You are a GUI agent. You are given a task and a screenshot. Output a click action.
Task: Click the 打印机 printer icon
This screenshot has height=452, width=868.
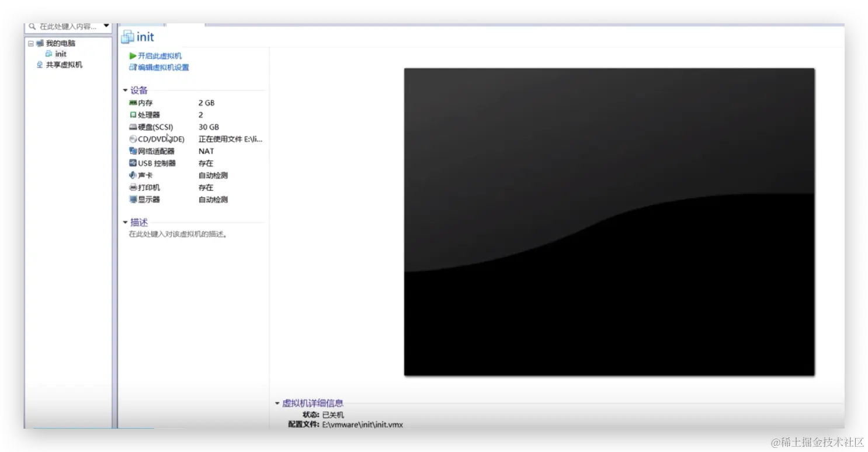(x=133, y=187)
